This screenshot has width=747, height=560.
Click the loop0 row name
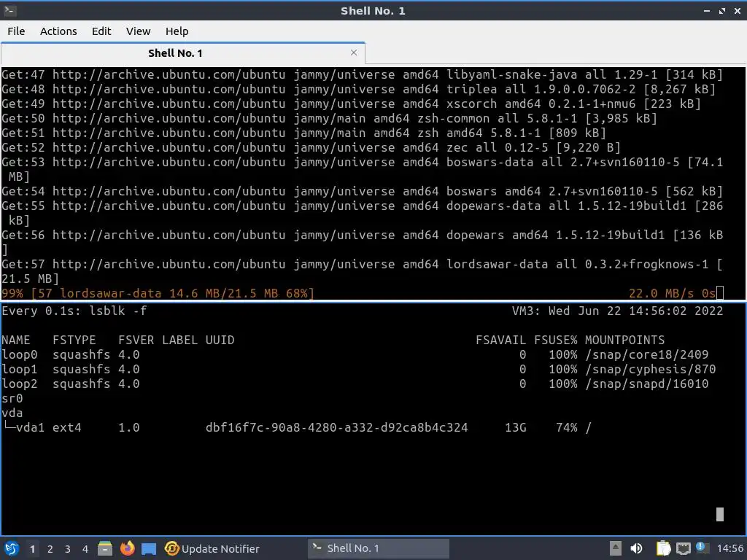[x=20, y=354]
